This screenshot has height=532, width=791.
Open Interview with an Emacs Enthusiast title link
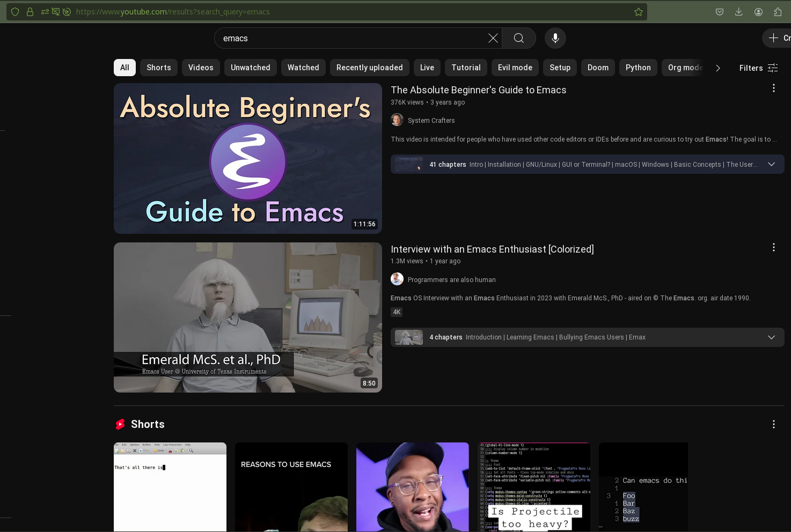(492, 249)
